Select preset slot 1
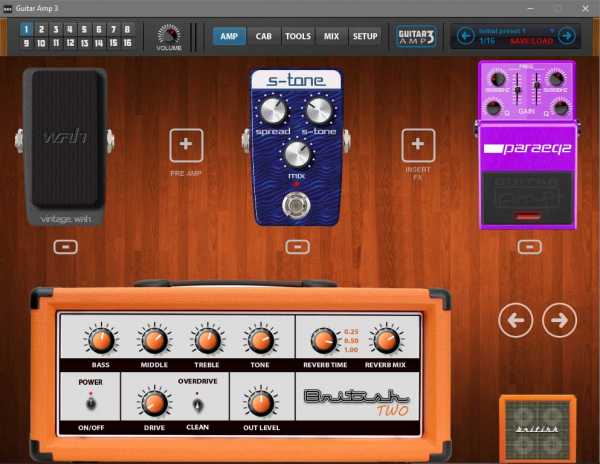This screenshot has height=464, width=600. click(26, 29)
